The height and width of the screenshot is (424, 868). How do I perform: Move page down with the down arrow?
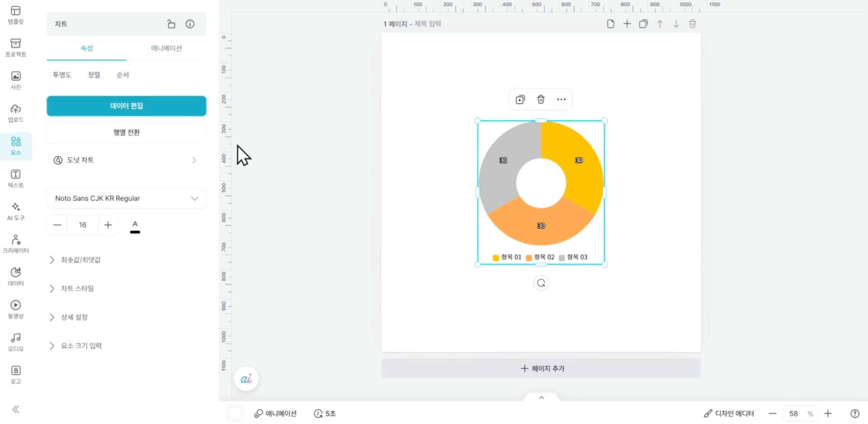tap(676, 24)
